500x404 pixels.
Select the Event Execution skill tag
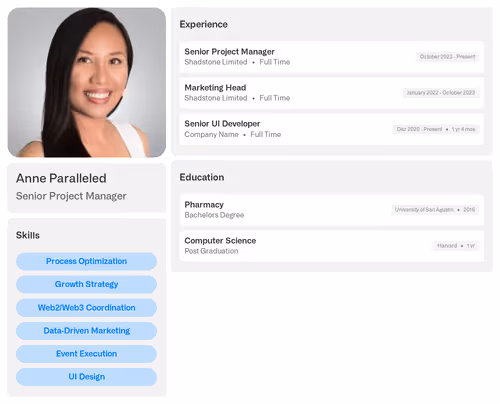coord(86,354)
